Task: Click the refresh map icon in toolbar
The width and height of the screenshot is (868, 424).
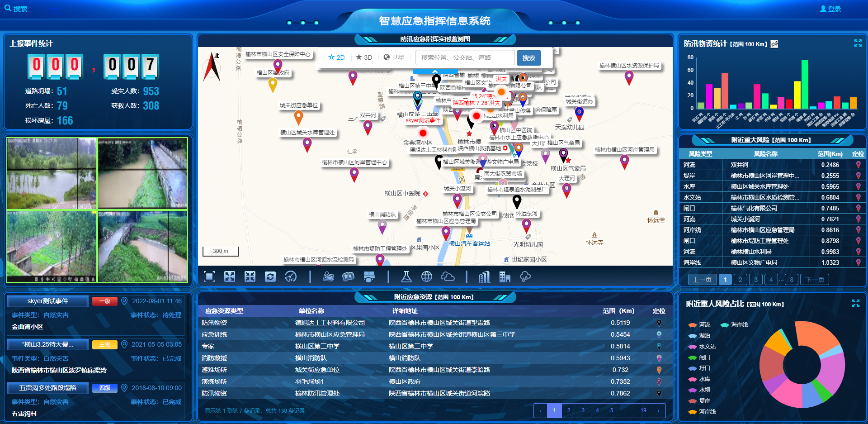Action: click(x=270, y=276)
